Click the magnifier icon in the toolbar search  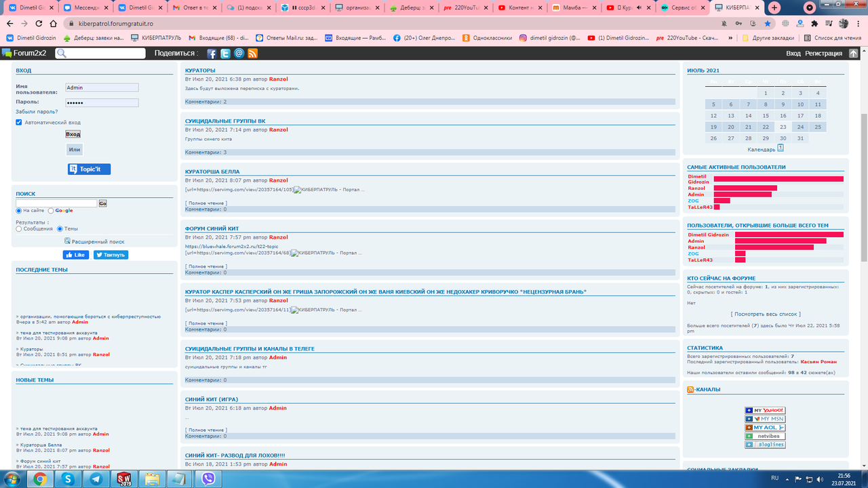click(61, 54)
